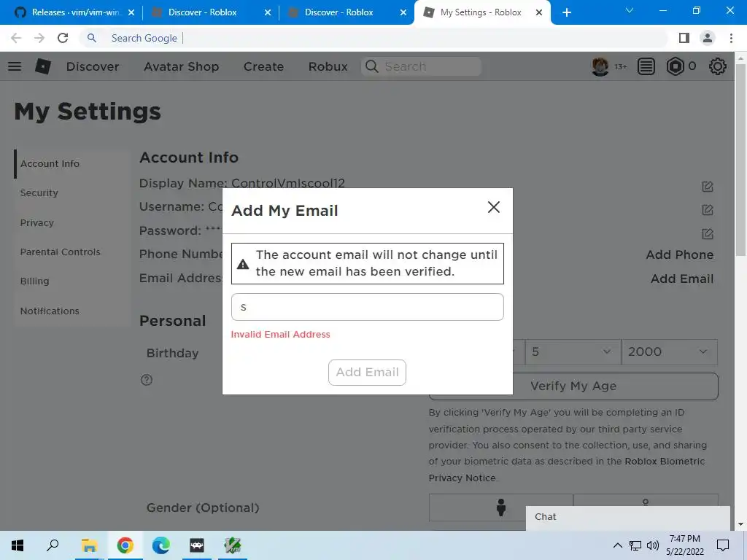The width and height of the screenshot is (747, 560).
Task: Click the birthday help question mark icon
Action: [146, 379]
